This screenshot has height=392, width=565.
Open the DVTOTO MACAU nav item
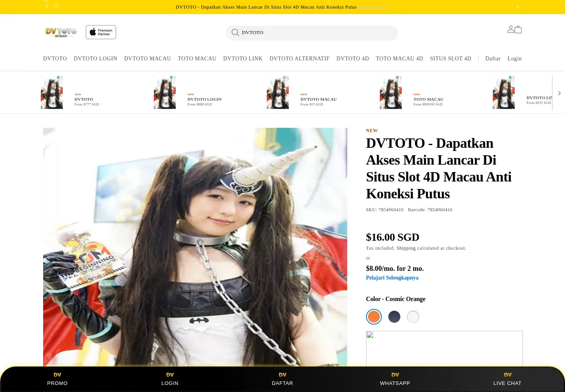click(148, 58)
